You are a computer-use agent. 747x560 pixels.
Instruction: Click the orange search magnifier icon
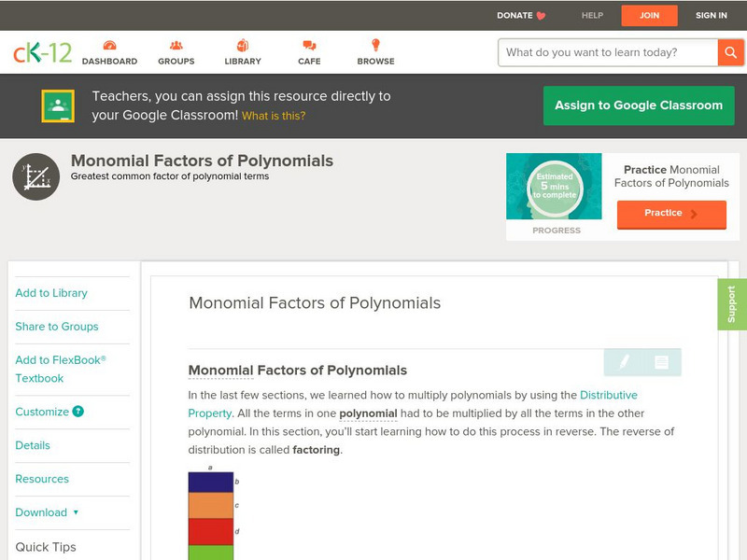click(729, 52)
